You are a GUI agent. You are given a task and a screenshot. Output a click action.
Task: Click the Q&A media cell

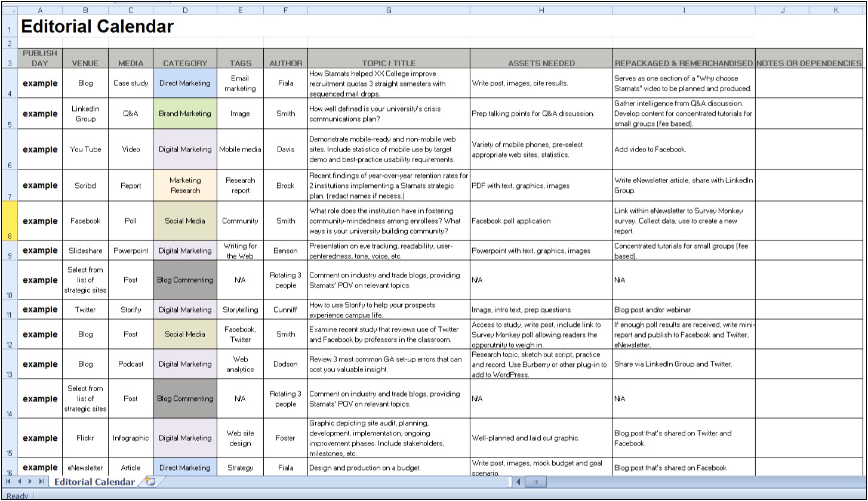coord(131,113)
